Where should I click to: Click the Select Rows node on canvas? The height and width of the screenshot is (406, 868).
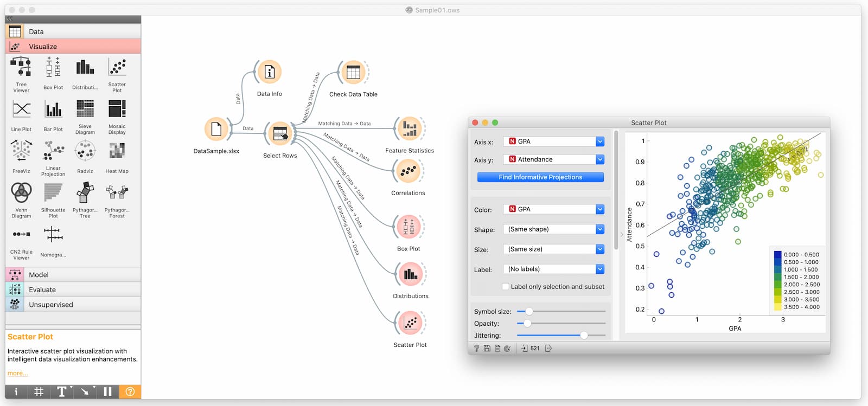[x=280, y=133]
